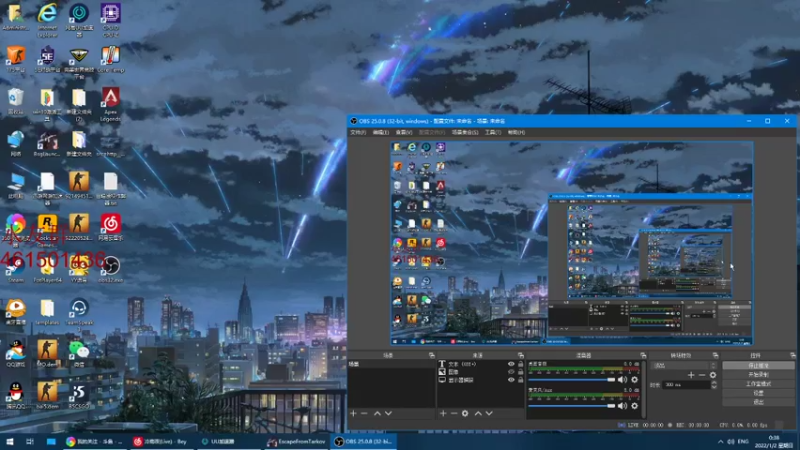
Task: Open the Windows Start menu
Action: click(10, 441)
